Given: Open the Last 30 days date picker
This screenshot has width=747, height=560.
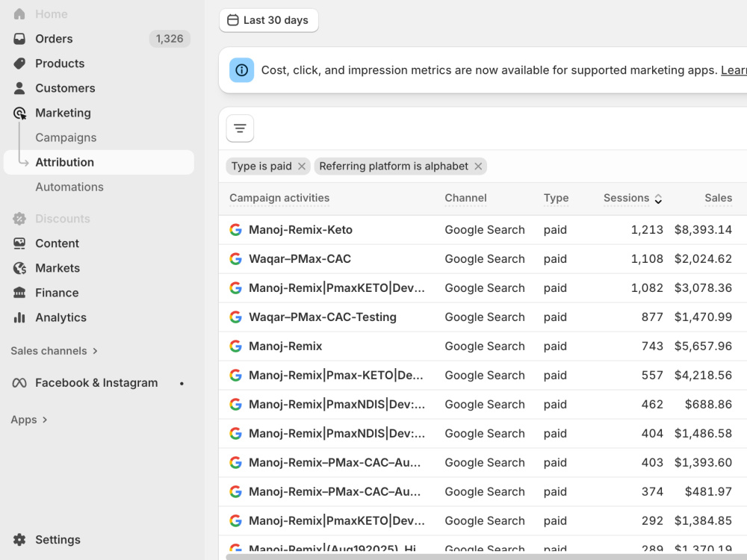Looking at the screenshot, I should (x=269, y=20).
